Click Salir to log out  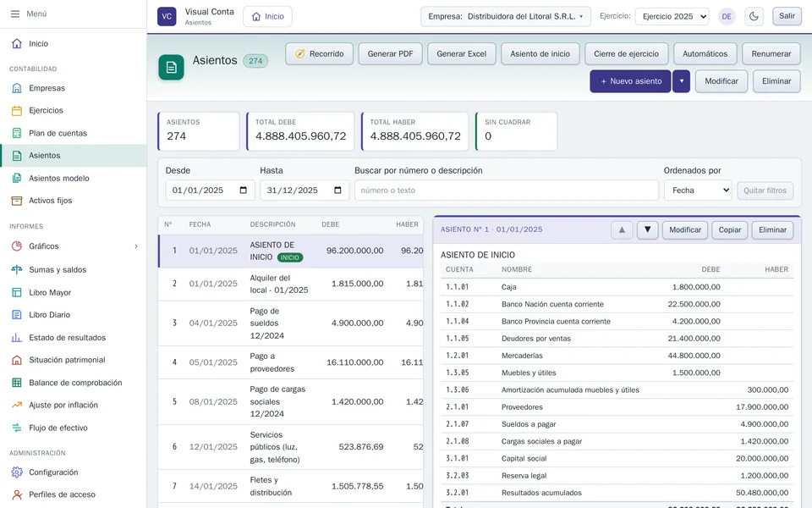coord(787,16)
